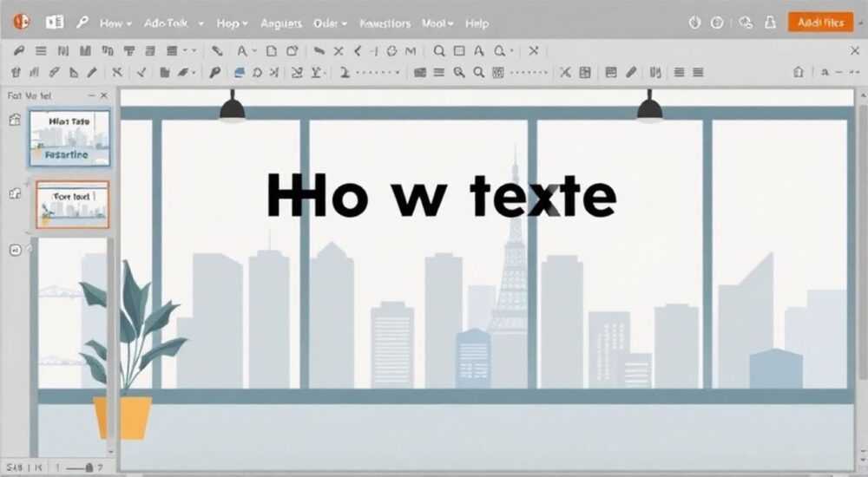868x477 pixels.
Task: Open the Hop dropdown menu
Action: [232, 23]
